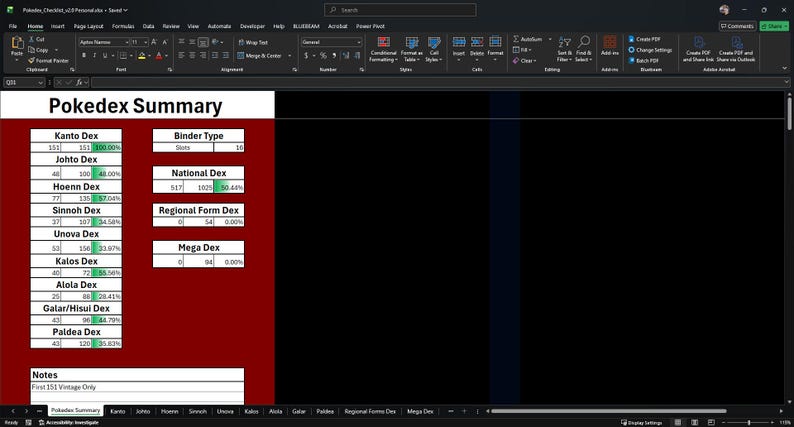Switch to the Johto sheet tab
The height and width of the screenshot is (427, 794).
point(143,411)
